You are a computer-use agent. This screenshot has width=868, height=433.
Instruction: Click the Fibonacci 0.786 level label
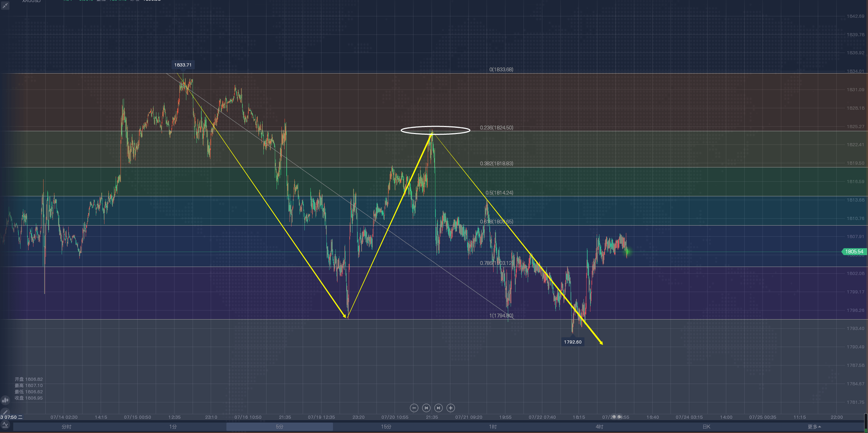tap(496, 263)
